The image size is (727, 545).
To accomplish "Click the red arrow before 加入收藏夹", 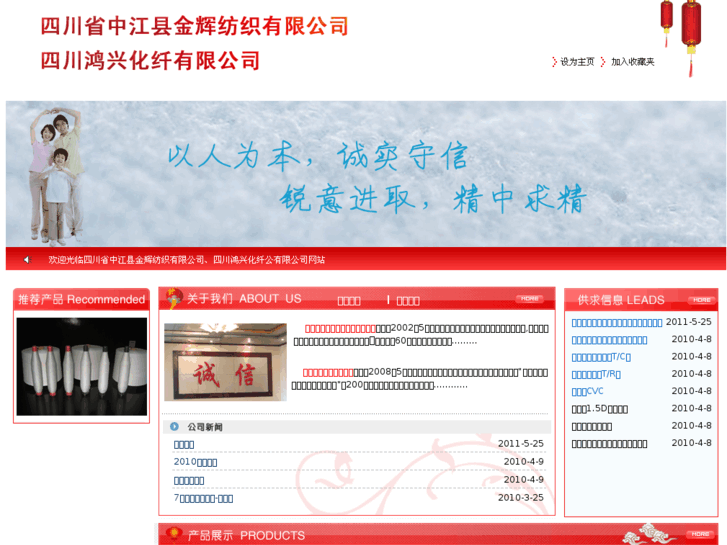I will (603, 62).
